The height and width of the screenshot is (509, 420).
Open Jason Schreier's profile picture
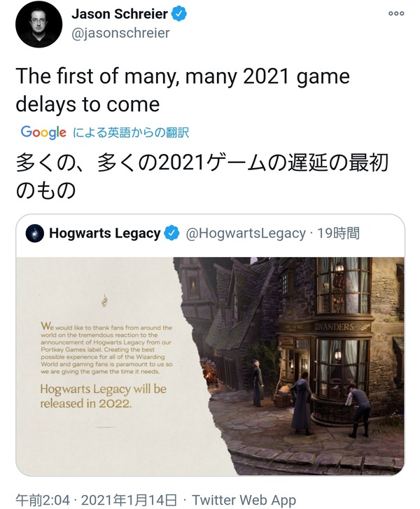[38, 25]
